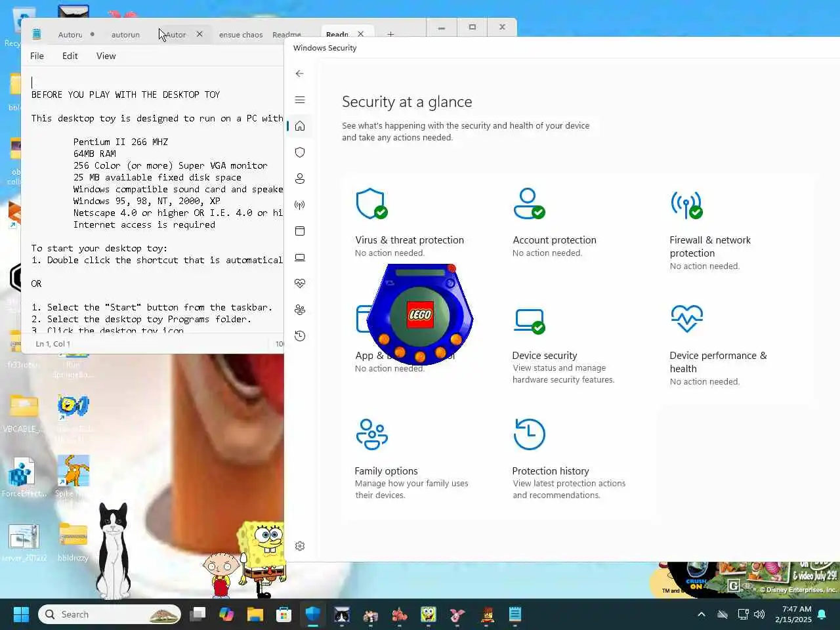The height and width of the screenshot is (630, 840).
Task: Select the bbldrizzy zip folder on desktop
Action: [73, 542]
